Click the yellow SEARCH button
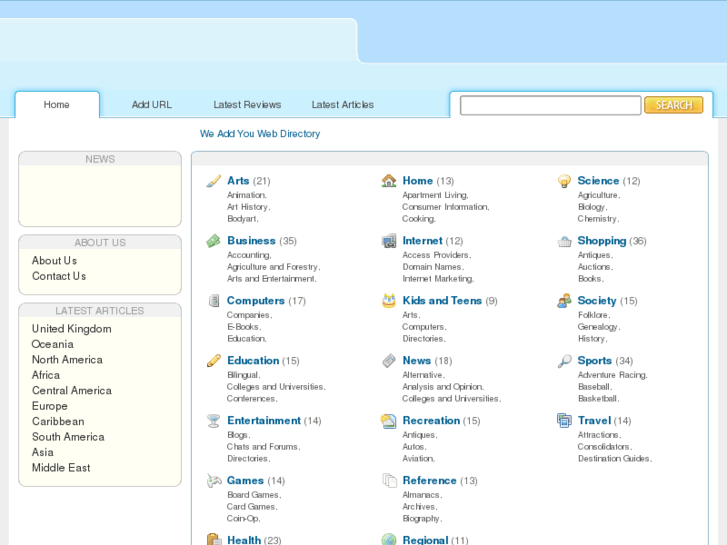The width and height of the screenshot is (727, 545). [x=674, y=105]
